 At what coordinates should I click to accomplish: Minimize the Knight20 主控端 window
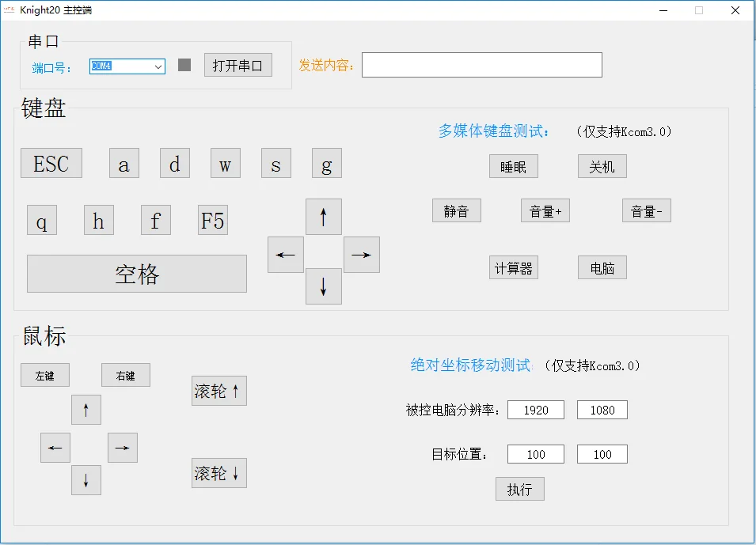pos(663,10)
